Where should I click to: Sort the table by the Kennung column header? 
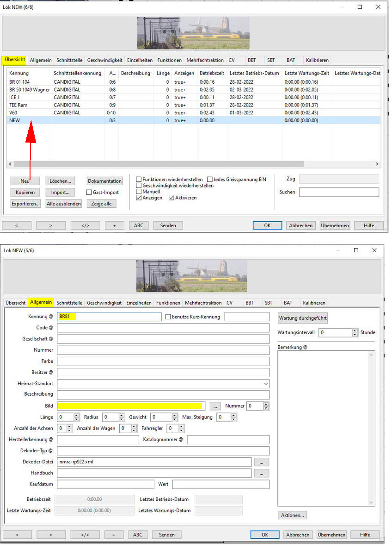tap(19, 73)
